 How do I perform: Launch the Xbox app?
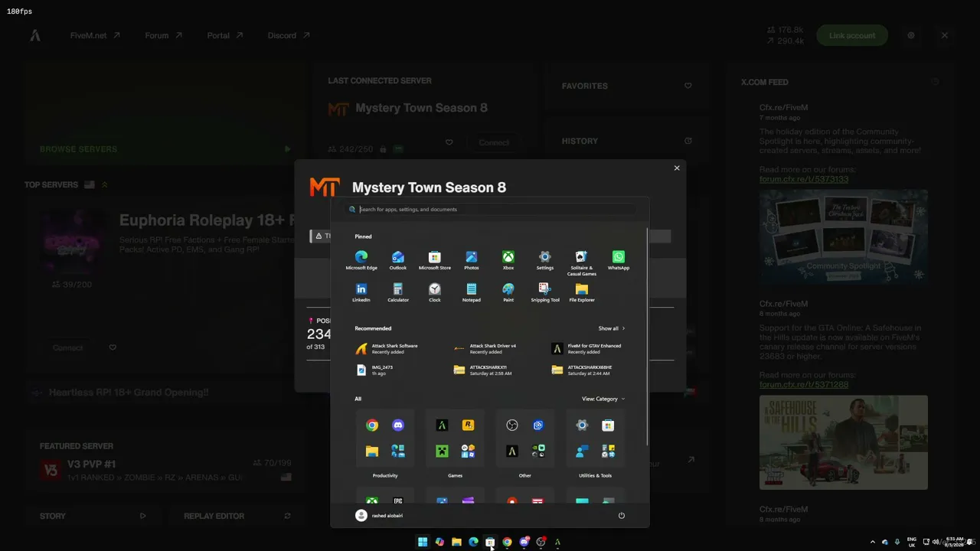tap(508, 260)
